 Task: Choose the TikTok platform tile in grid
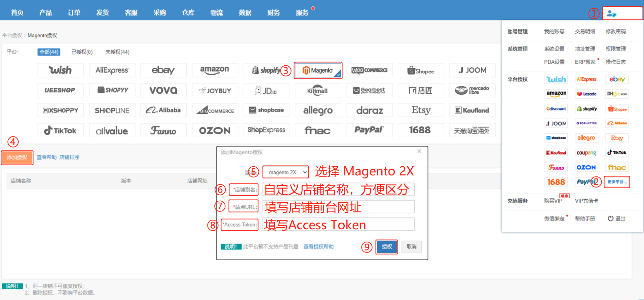pos(61,130)
